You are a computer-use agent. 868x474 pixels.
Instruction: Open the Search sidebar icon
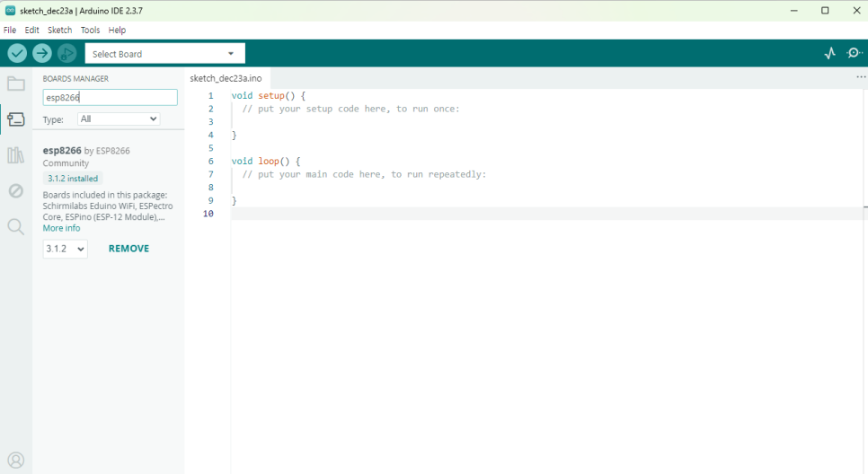click(x=16, y=227)
